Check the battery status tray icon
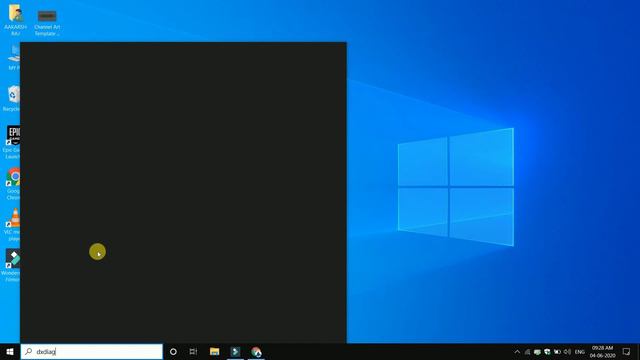The width and height of the screenshot is (640, 360). click(557, 351)
